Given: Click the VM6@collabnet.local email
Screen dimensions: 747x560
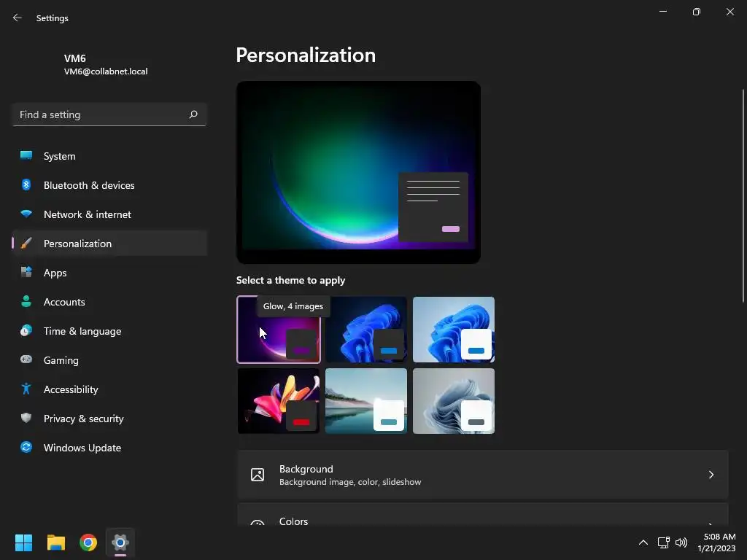Looking at the screenshot, I should (x=106, y=71).
